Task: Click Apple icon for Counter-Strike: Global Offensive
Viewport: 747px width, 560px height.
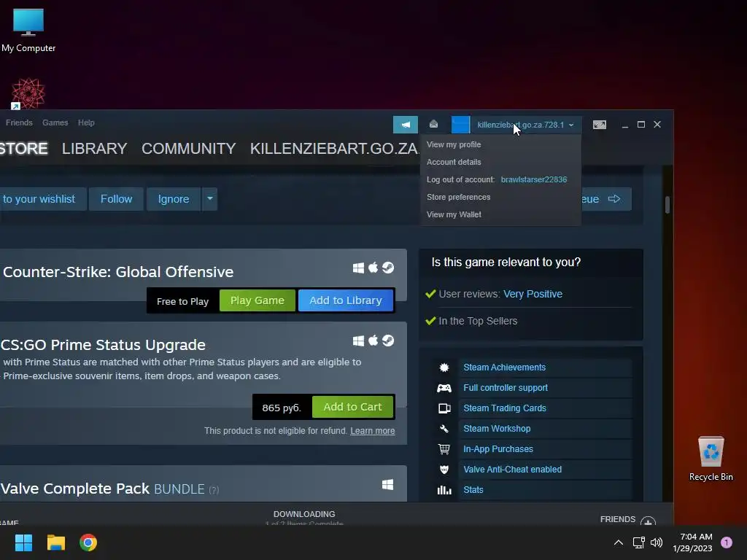Action: coord(373,268)
